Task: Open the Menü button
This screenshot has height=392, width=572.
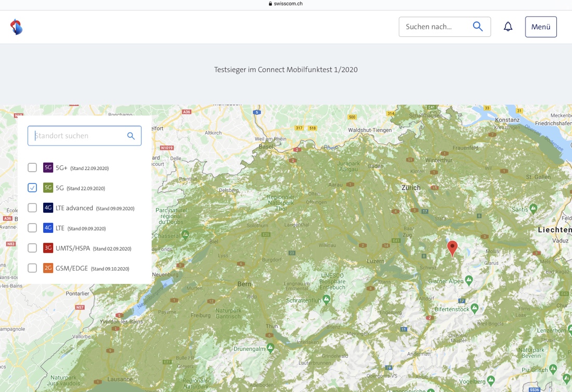Action: coord(541,27)
